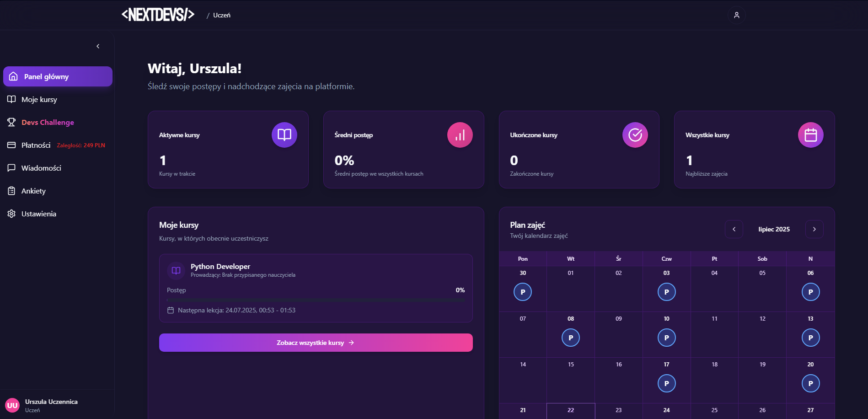Click the Devs Challenge trophy icon
868x419 pixels.
click(x=11, y=122)
